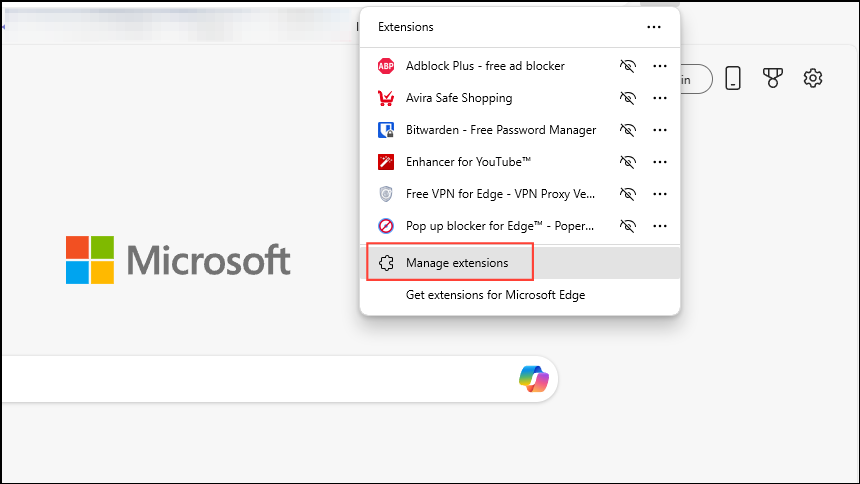
Task: Open more actions for Enhancer for YouTube
Action: [660, 162]
